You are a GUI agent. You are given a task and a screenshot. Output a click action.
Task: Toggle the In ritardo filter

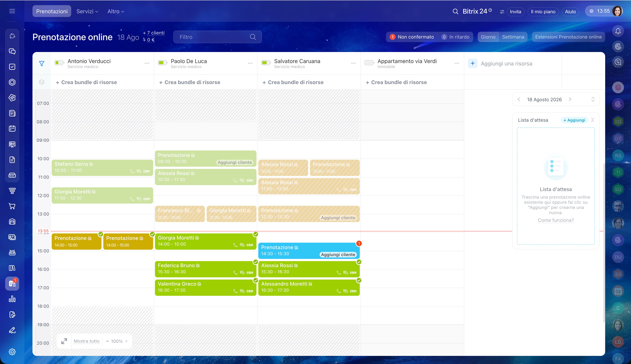[x=455, y=37]
